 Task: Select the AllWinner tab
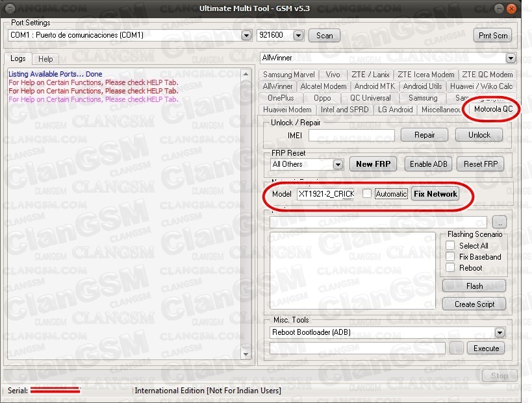point(277,86)
